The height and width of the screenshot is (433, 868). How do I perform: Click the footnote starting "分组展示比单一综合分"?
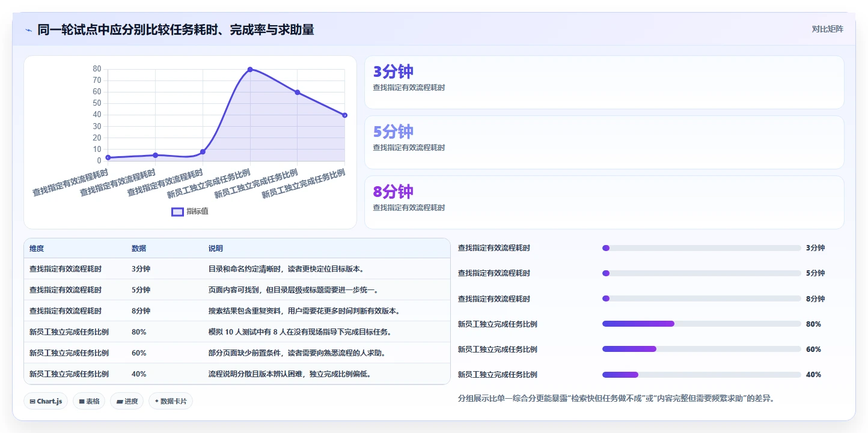[616, 399]
